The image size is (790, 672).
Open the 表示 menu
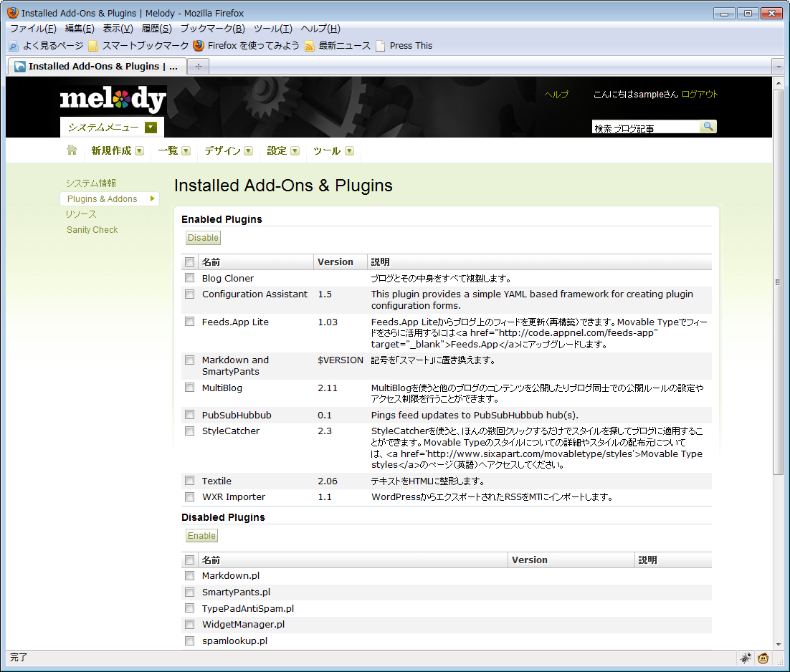[x=118, y=29]
